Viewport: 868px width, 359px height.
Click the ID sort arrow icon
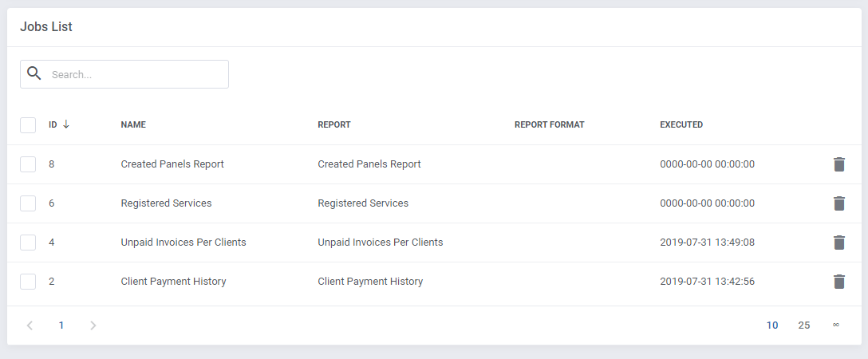point(66,124)
